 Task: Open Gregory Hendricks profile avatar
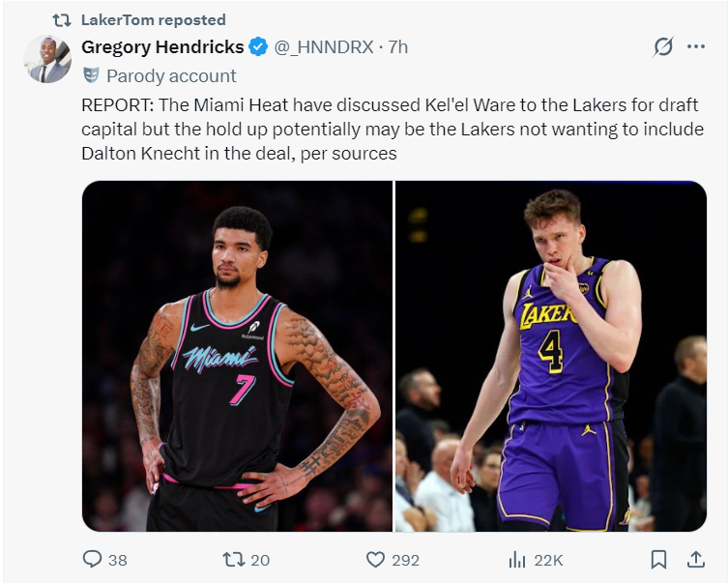coord(47,59)
